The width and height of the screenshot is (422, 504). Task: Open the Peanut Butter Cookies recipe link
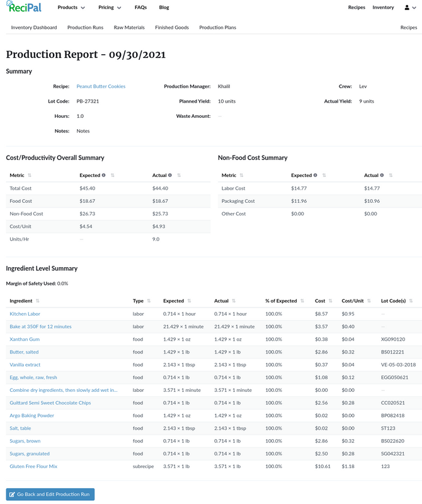click(x=101, y=86)
